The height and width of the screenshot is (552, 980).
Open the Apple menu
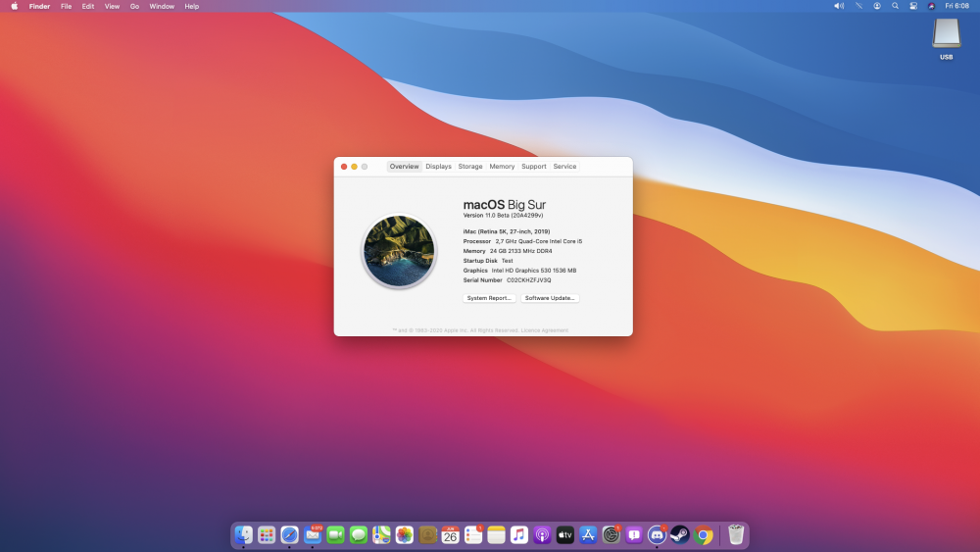[15, 6]
